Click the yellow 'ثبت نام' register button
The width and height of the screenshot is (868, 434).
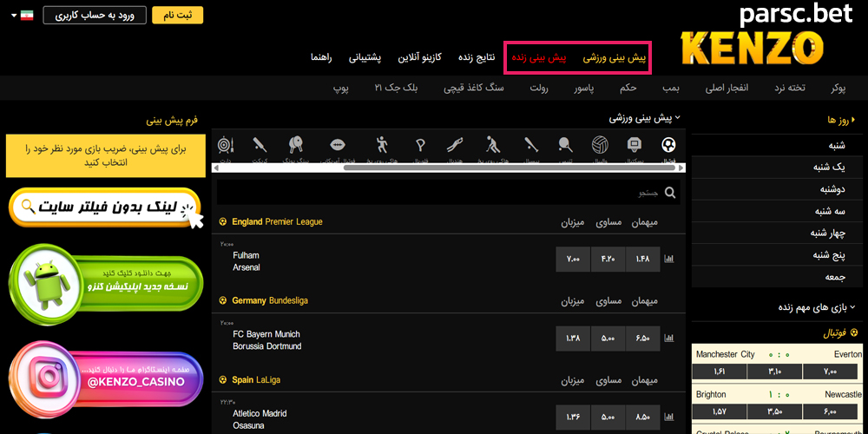(x=177, y=16)
